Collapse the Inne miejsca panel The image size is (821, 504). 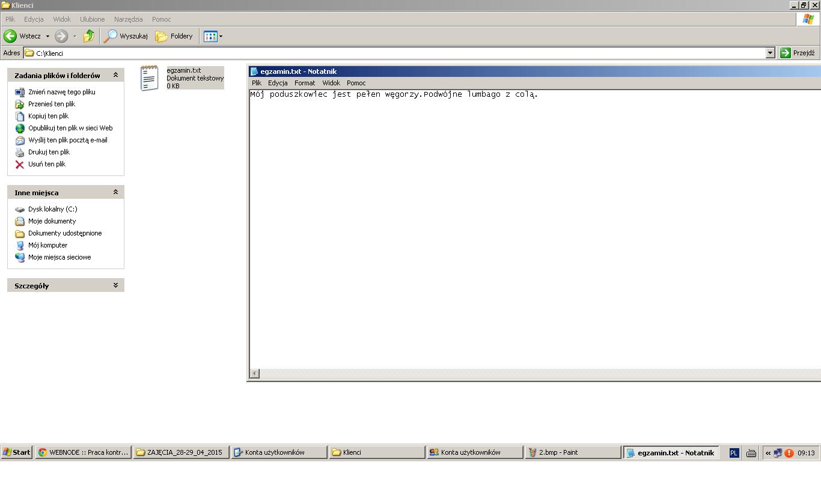tap(115, 192)
